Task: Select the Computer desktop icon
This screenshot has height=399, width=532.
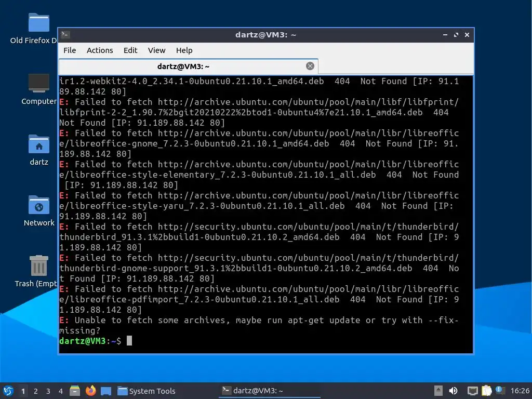Action: point(38,89)
